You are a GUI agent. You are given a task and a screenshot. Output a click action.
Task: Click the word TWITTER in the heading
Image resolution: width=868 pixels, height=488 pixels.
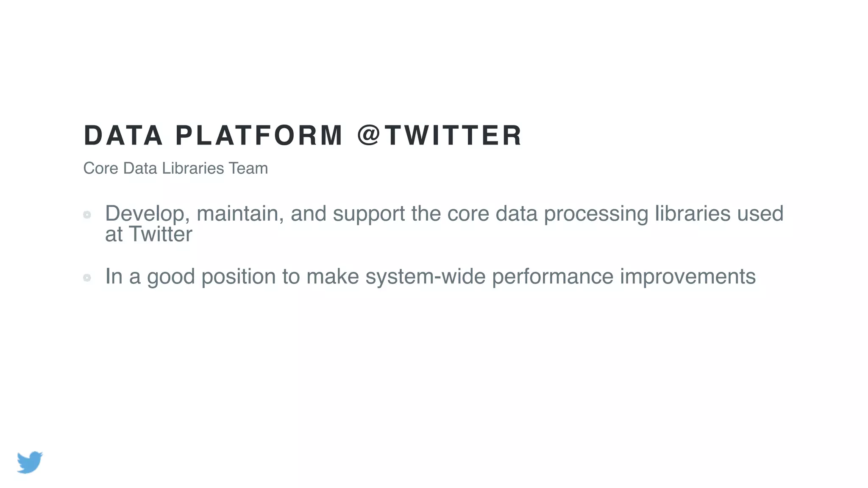pyautogui.click(x=453, y=136)
